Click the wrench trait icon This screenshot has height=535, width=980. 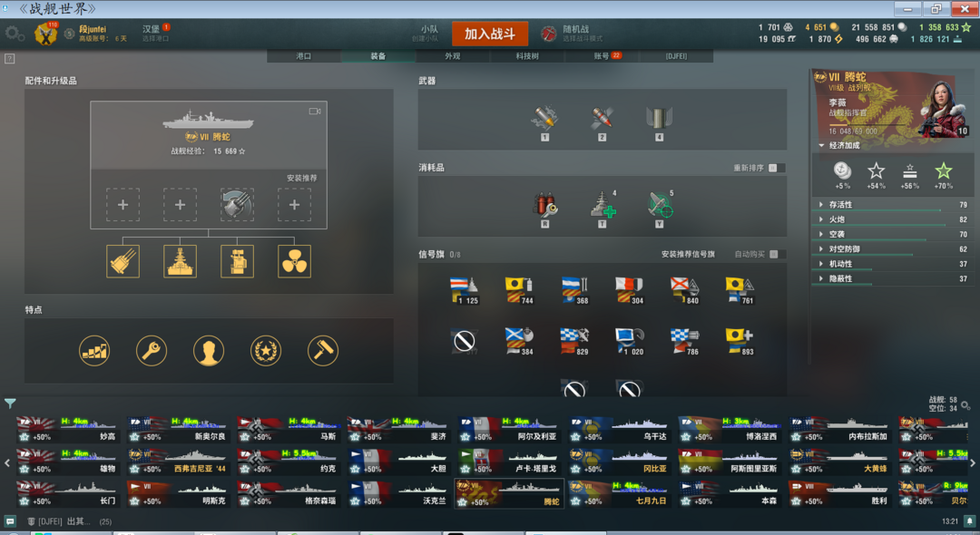tap(152, 350)
